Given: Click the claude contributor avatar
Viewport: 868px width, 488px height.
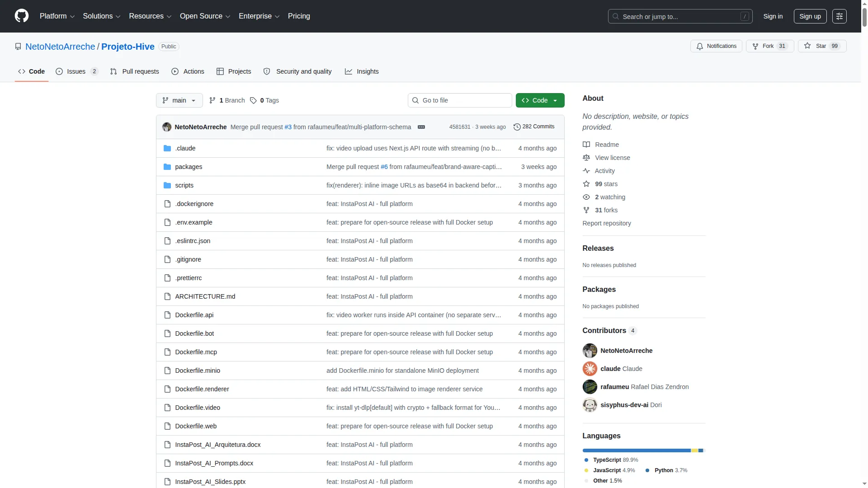Looking at the screenshot, I should (590, 369).
